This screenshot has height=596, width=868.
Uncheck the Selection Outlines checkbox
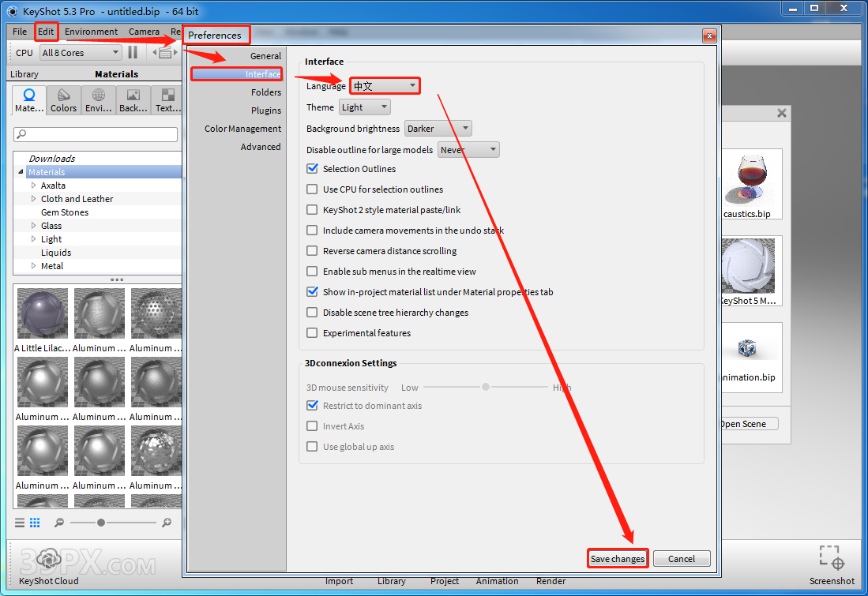[x=312, y=169]
